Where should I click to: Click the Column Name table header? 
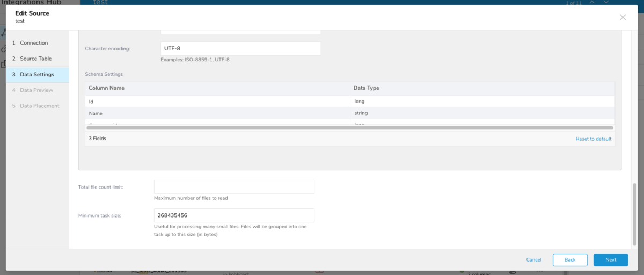(x=107, y=88)
